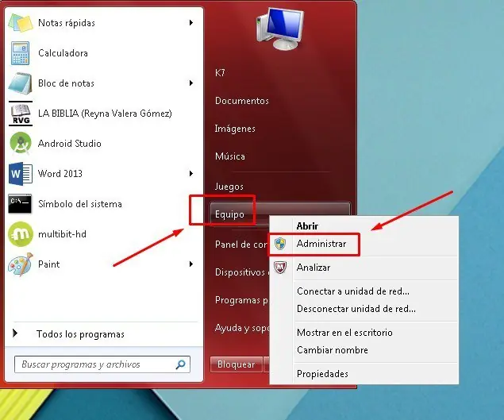Open the K7 user folder link
Viewport: 504px width, 420px height.
pos(220,73)
